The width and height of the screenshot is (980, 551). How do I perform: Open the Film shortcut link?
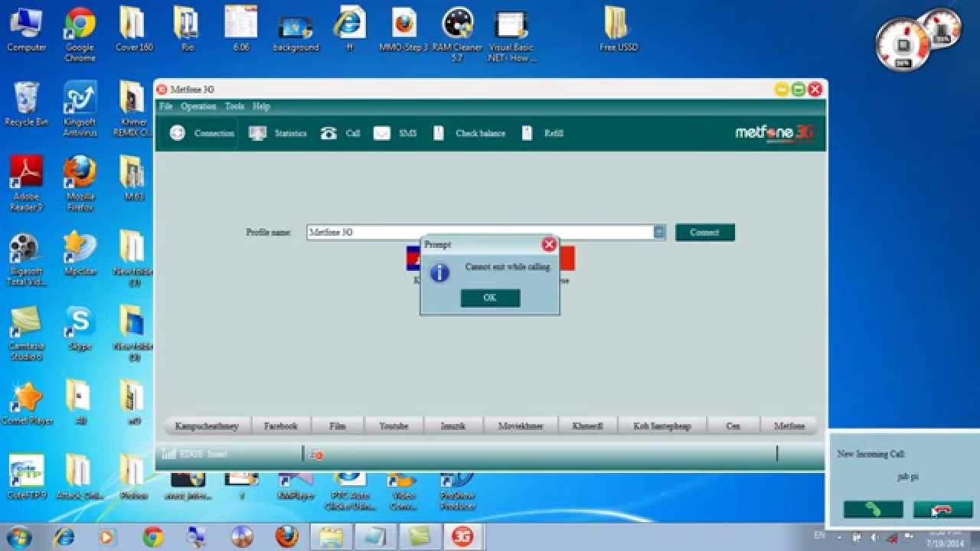[x=338, y=425]
